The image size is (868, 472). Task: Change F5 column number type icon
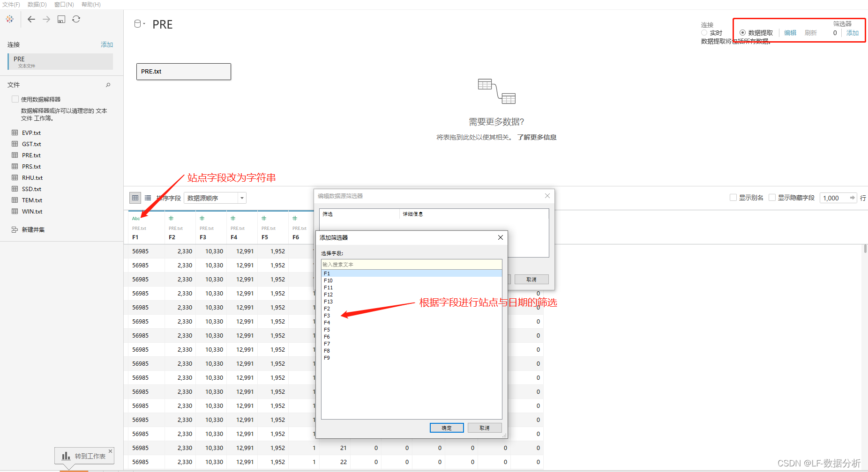[264, 218]
